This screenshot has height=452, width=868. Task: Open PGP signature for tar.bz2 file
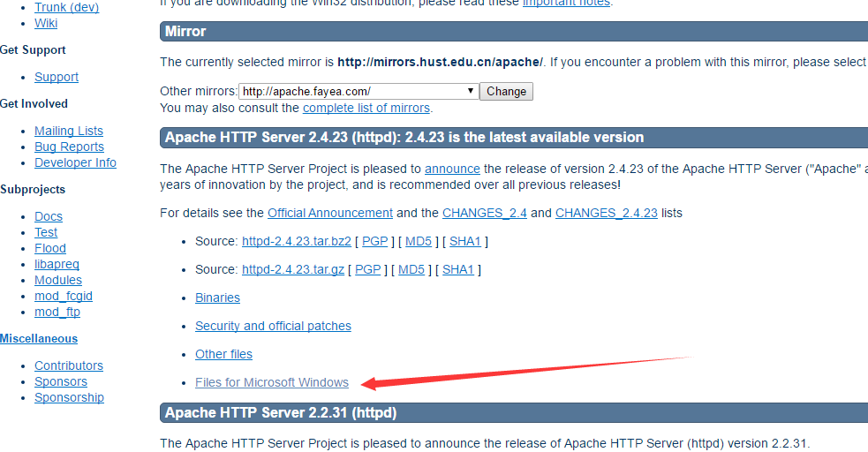tap(375, 241)
